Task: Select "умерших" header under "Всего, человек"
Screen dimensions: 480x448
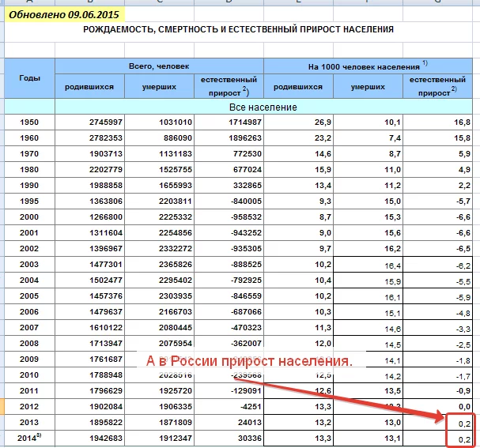Action: tap(159, 87)
